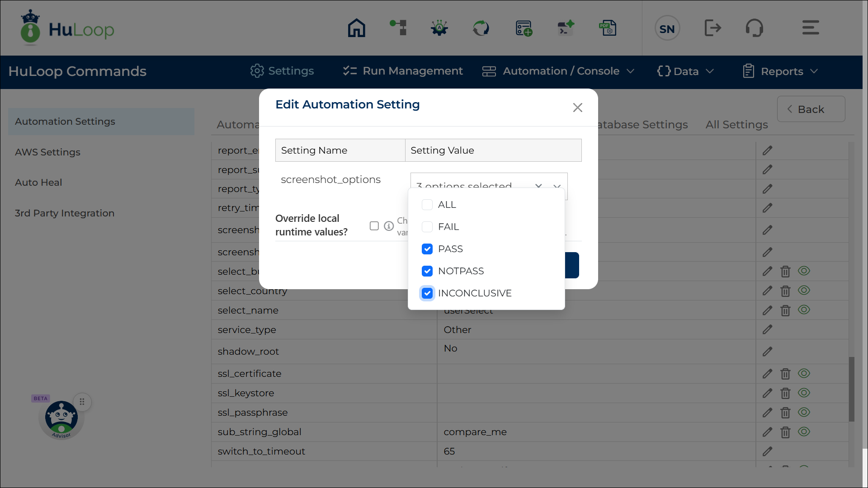Toggle visibility of select_name setting
This screenshot has width=868, height=488.
pos(804,310)
